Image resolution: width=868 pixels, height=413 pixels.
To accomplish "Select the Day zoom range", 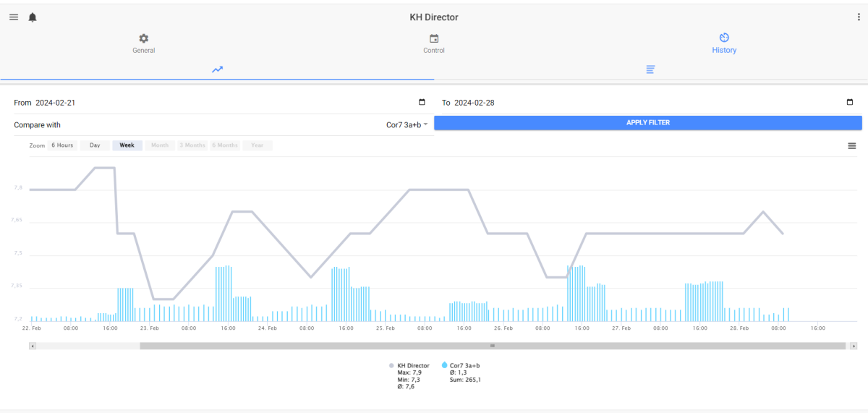I will coord(95,145).
